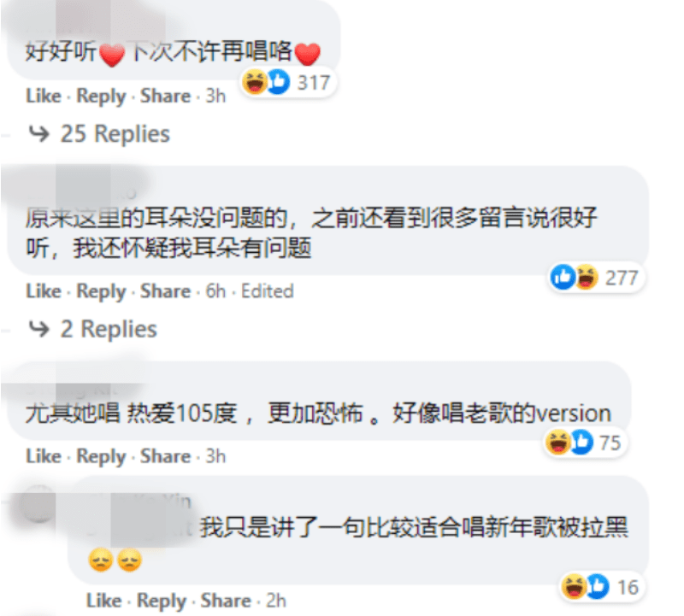The width and height of the screenshot is (684, 616).
Task: Share the 热爱105度 comment
Action: (165, 456)
